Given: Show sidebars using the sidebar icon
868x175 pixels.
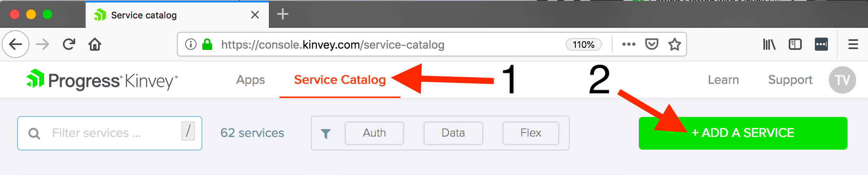Looking at the screenshot, I should [795, 44].
